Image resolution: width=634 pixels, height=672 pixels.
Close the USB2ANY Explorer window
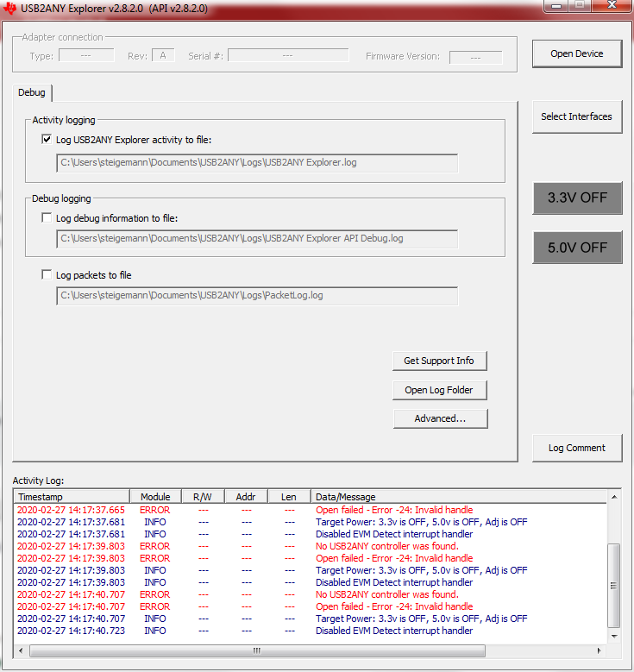pyautogui.click(x=612, y=5)
